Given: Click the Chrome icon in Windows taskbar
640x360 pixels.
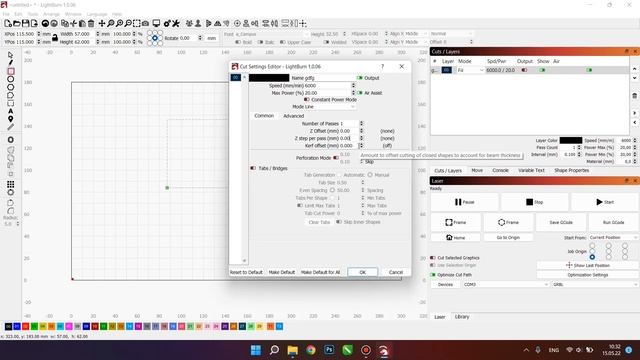Looking at the screenshot, I should pos(311,350).
